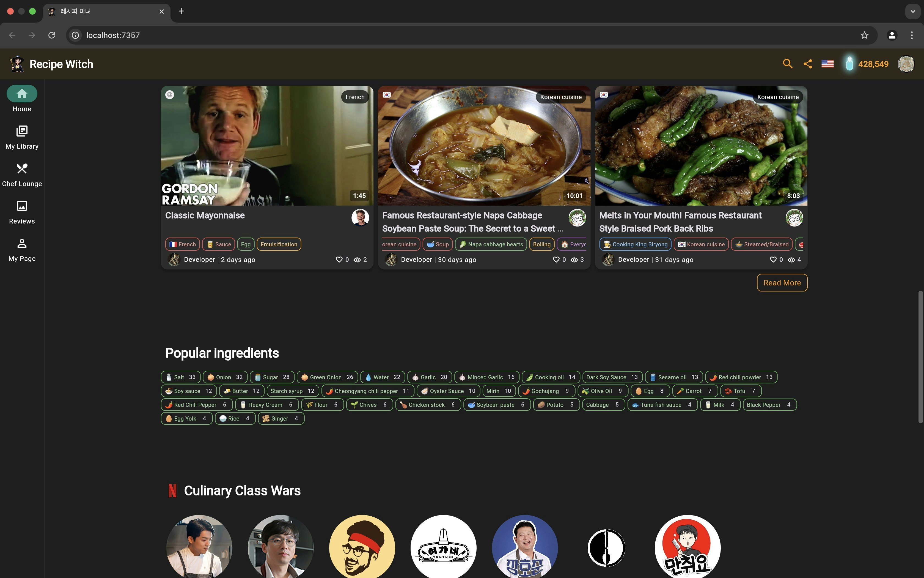
Task: Open the search icon in header
Action: [787, 64]
